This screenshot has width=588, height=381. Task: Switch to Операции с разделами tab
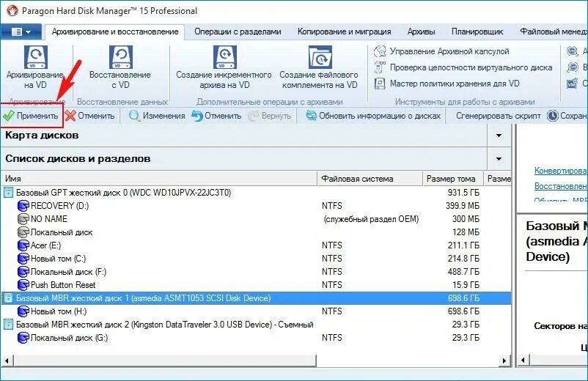(x=238, y=32)
